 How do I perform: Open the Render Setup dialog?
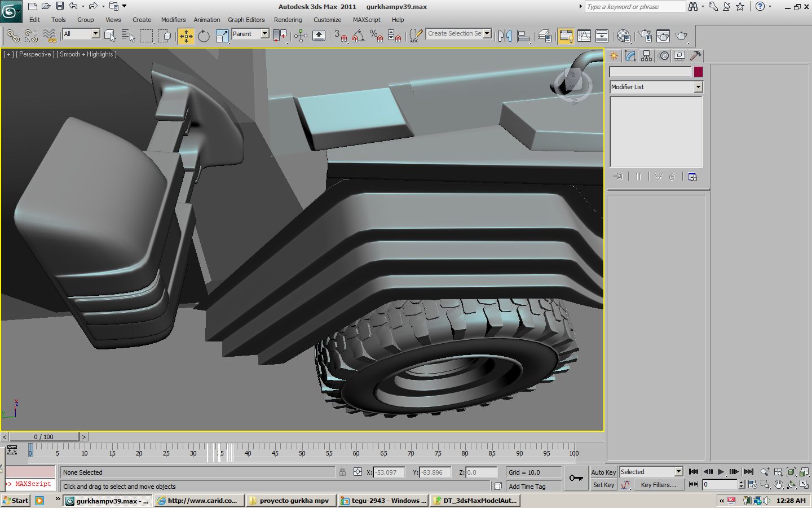point(645,36)
